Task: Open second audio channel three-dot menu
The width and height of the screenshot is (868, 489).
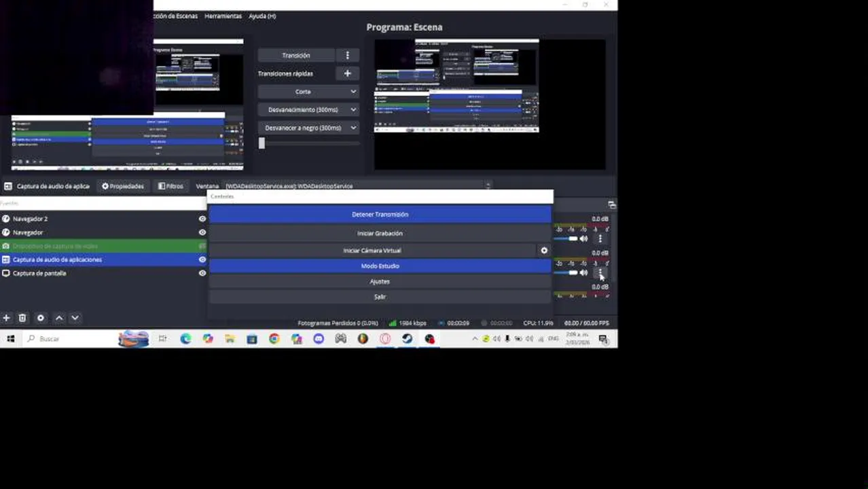Action: (x=600, y=272)
